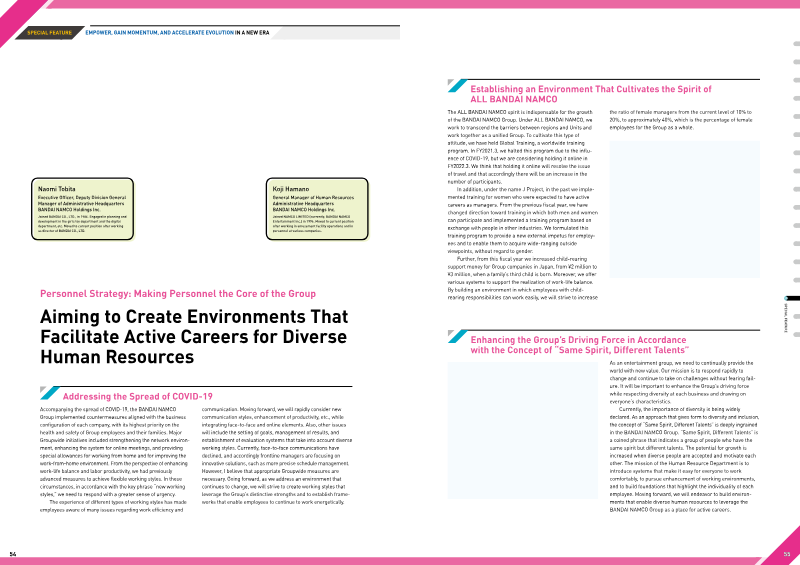Click 'General Manager of Human Resources' title line
The image size is (800, 565).
pyautogui.click(x=313, y=198)
